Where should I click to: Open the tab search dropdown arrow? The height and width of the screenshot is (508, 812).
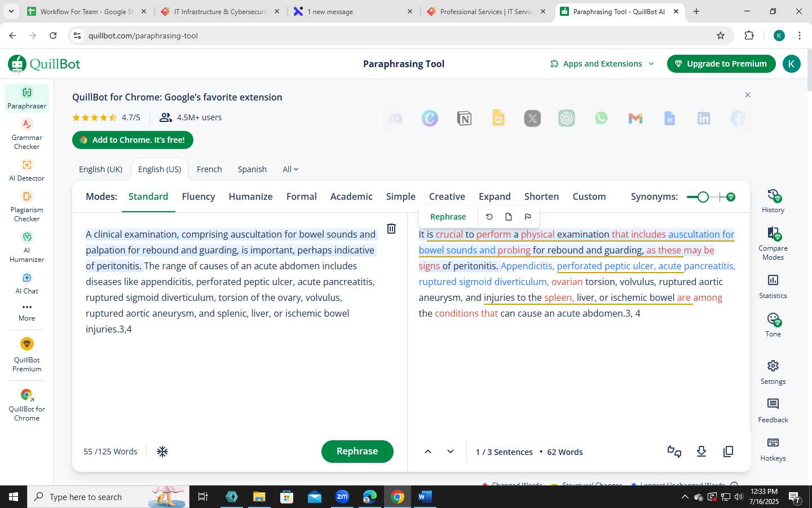point(11,11)
